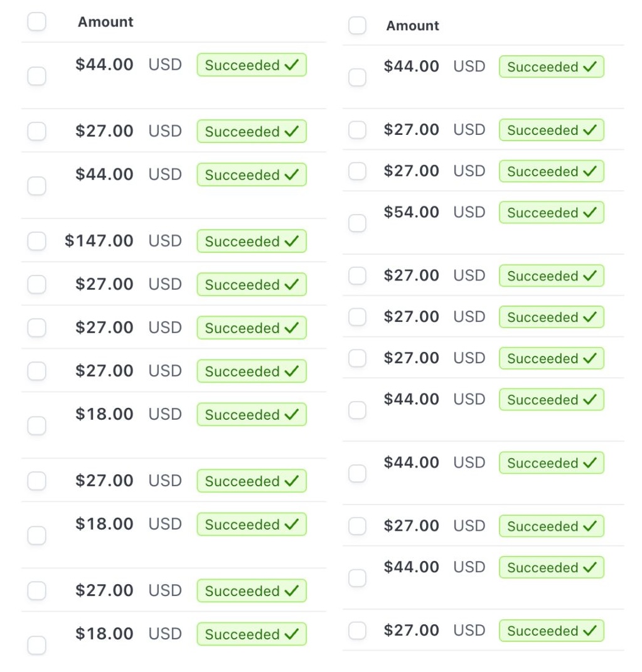Select the right table's bottom $27.00 row checkbox

357,631
